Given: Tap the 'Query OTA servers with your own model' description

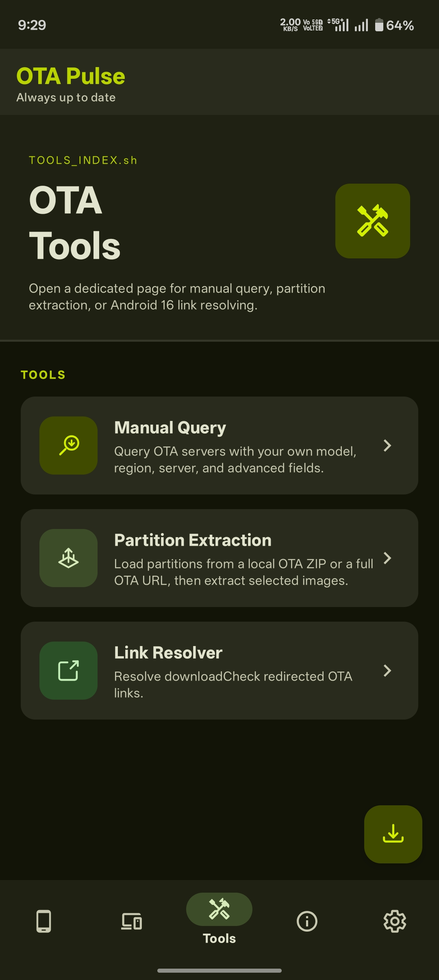Looking at the screenshot, I should (235, 460).
